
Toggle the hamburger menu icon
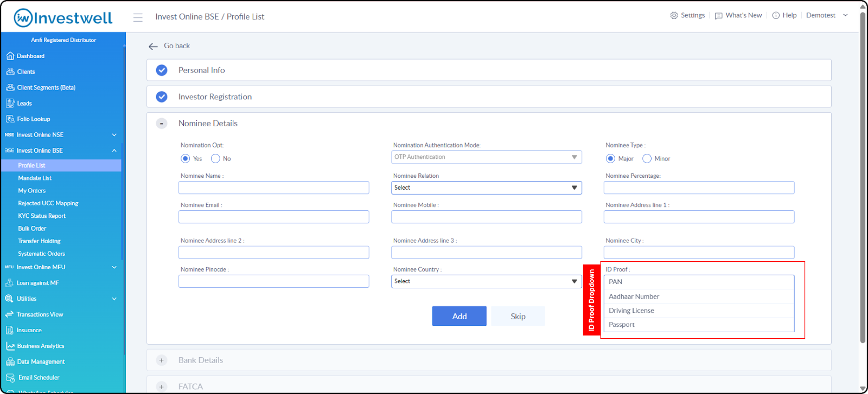138,17
